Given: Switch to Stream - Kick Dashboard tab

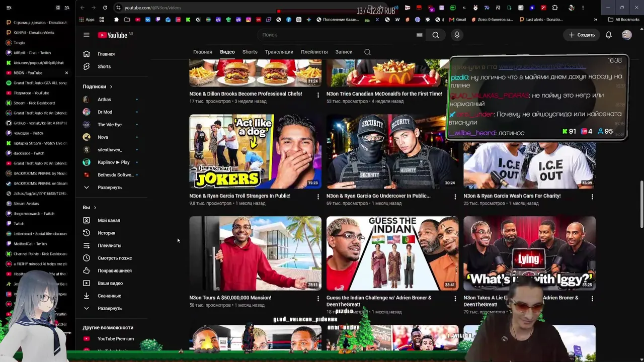Looking at the screenshot, I should 36,103.
